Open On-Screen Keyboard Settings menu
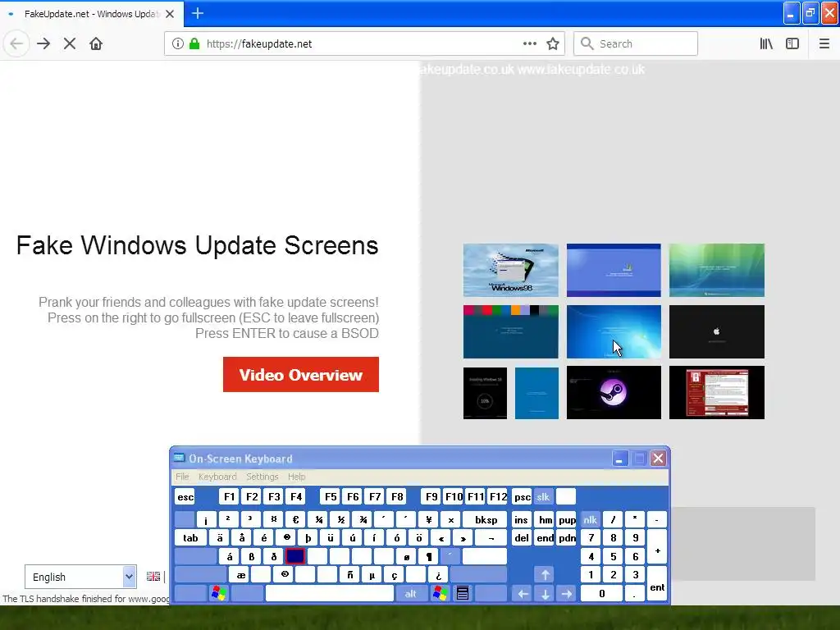 point(262,477)
